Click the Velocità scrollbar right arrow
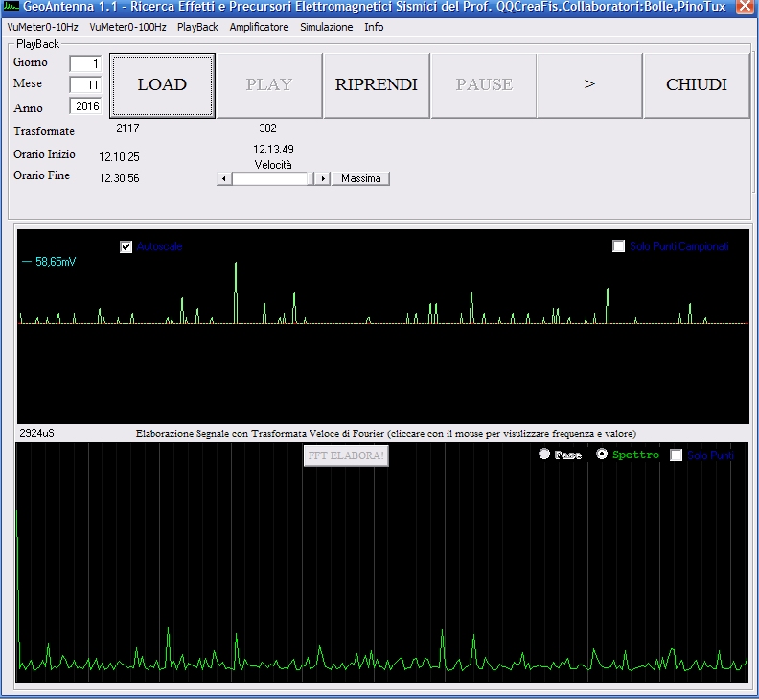This screenshot has width=759, height=700. [323, 178]
